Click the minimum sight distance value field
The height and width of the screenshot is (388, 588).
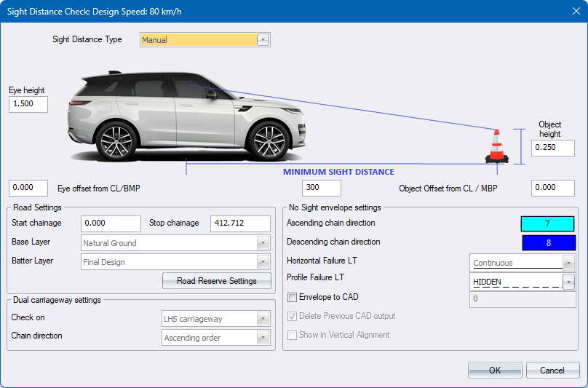(x=321, y=189)
